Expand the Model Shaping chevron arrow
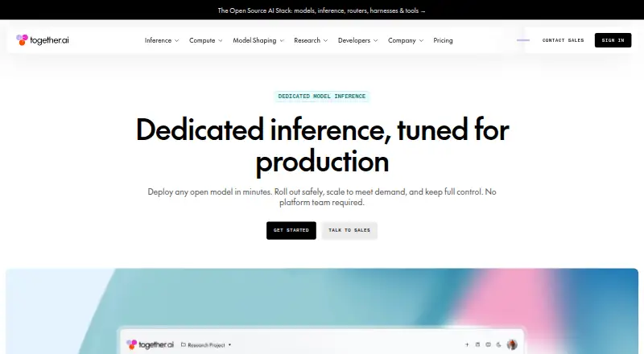 click(x=282, y=41)
